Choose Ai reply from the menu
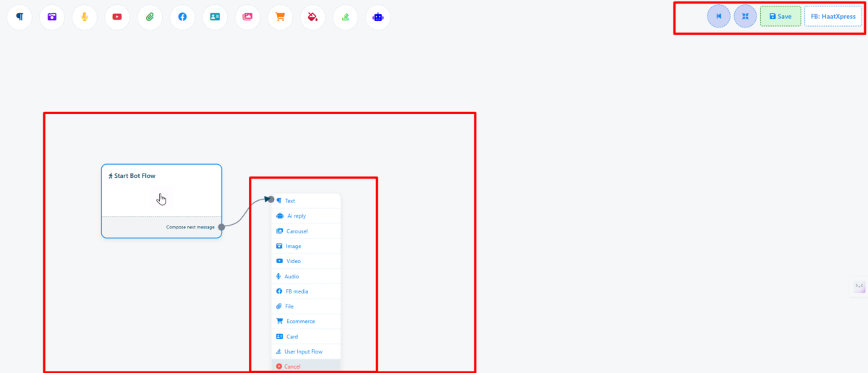 click(305, 215)
